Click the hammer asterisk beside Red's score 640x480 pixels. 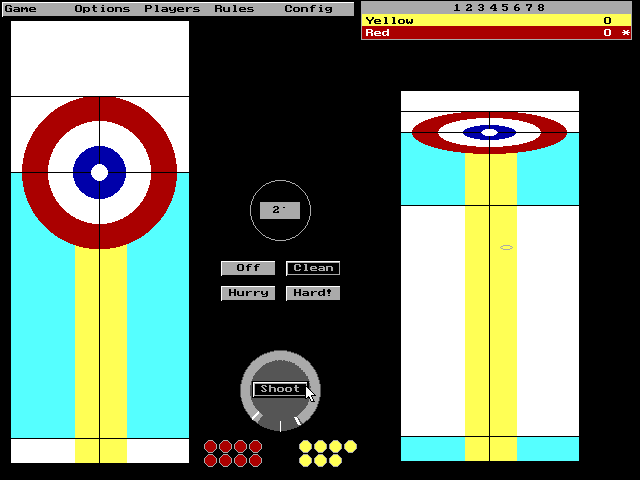(x=626, y=33)
